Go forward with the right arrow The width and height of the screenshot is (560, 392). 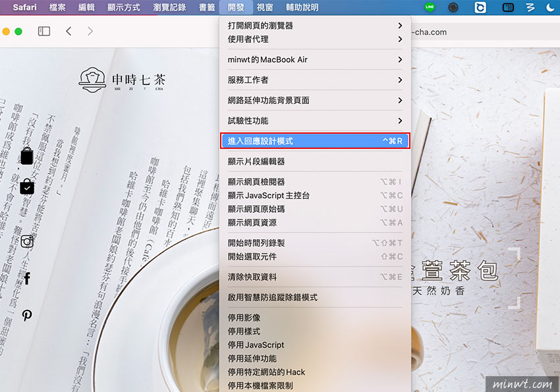[90, 32]
